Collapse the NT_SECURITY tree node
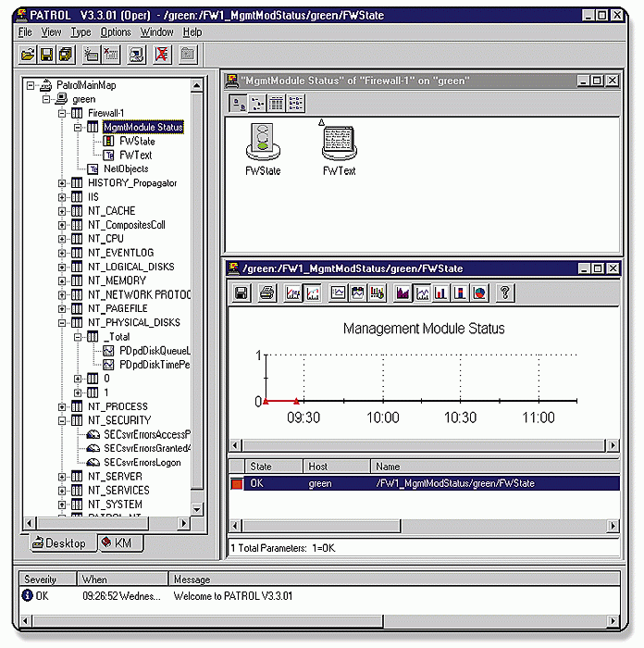 click(x=62, y=420)
